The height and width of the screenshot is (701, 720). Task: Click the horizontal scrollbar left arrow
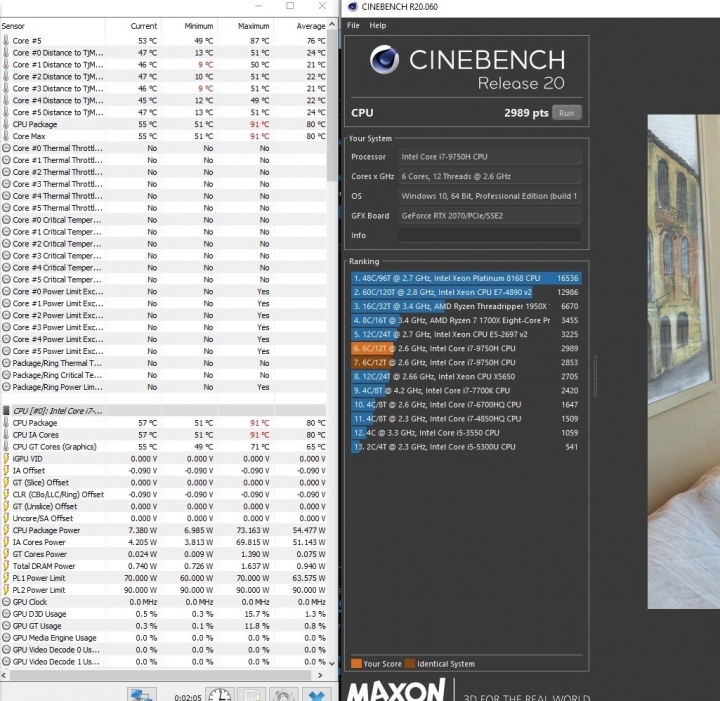(x=4, y=675)
